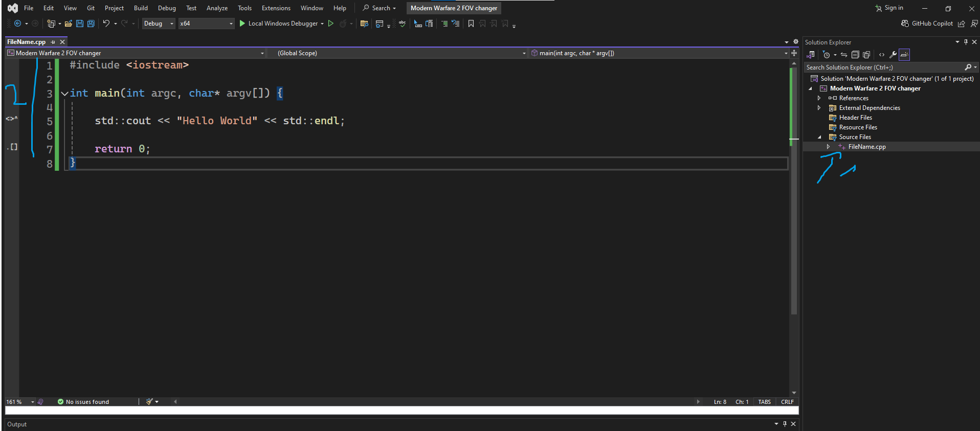Run Local Windows Debugger
Image resolution: width=980 pixels, height=431 pixels.
point(278,24)
